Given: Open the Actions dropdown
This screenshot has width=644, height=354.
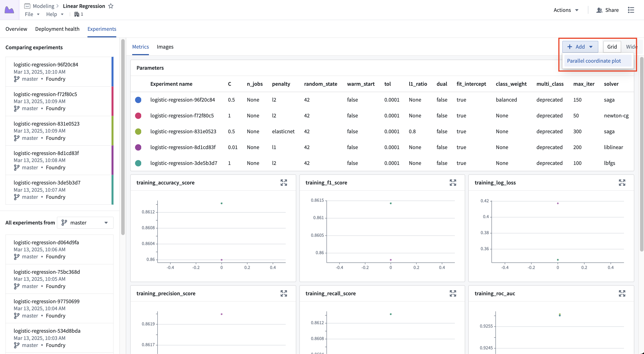Looking at the screenshot, I should pyautogui.click(x=566, y=10).
